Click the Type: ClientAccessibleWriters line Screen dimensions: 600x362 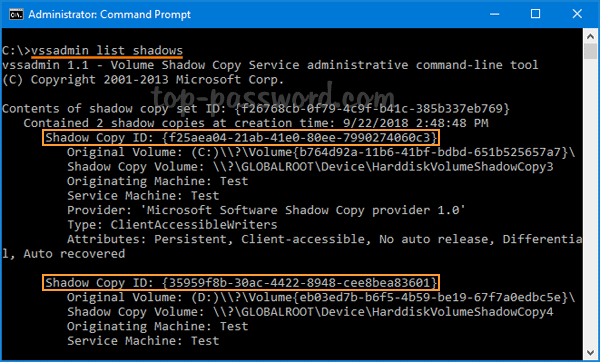(172, 225)
